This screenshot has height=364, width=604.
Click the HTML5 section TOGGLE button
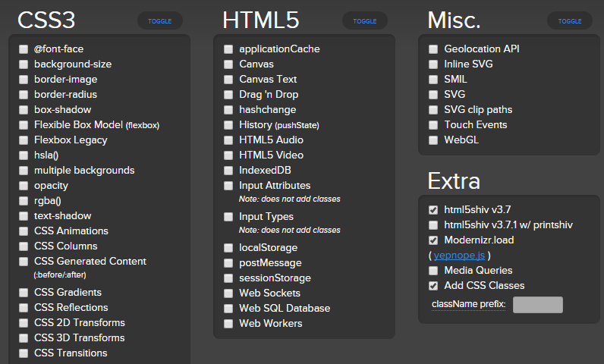[x=365, y=21]
